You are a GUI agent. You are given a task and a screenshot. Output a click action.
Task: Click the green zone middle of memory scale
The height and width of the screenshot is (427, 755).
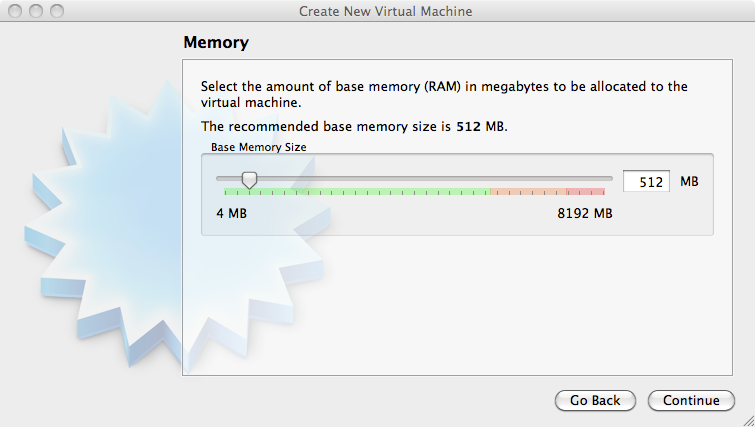coord(357,192)
